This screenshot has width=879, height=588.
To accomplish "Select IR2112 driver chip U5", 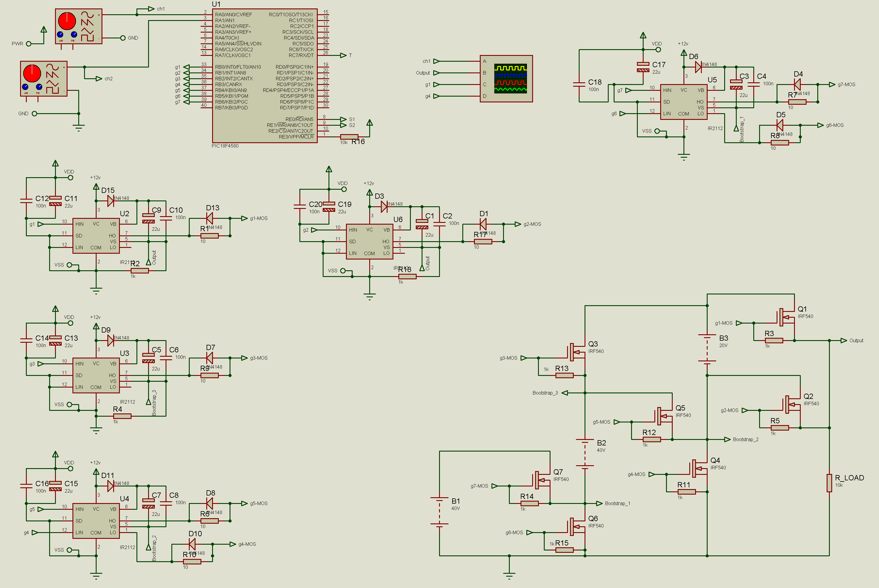I will 684,102.
